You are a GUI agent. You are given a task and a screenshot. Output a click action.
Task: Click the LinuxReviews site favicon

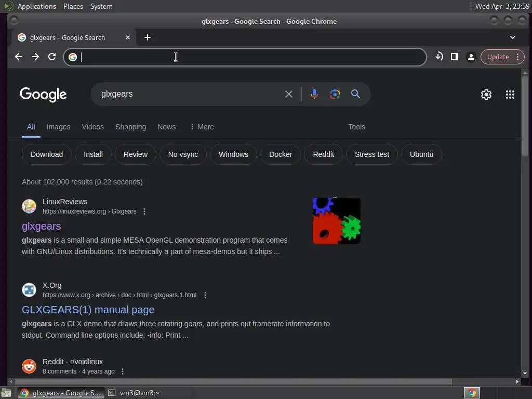pyautogui.click(x=29, y=206)
